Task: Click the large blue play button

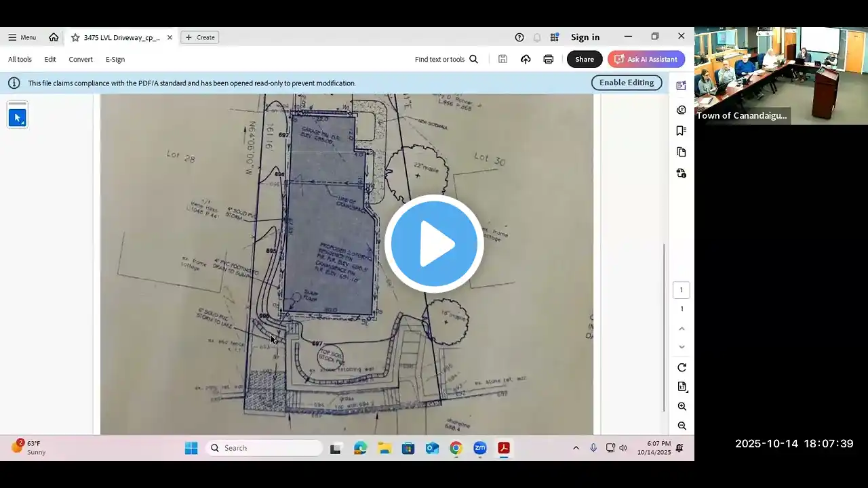Action: [x=434, y=244]
